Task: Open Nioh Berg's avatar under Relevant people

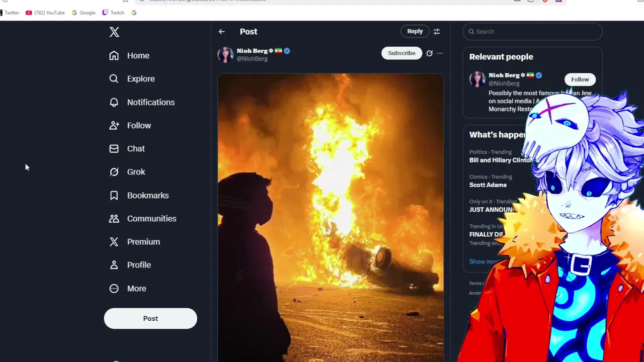Action: pos(477,79)
